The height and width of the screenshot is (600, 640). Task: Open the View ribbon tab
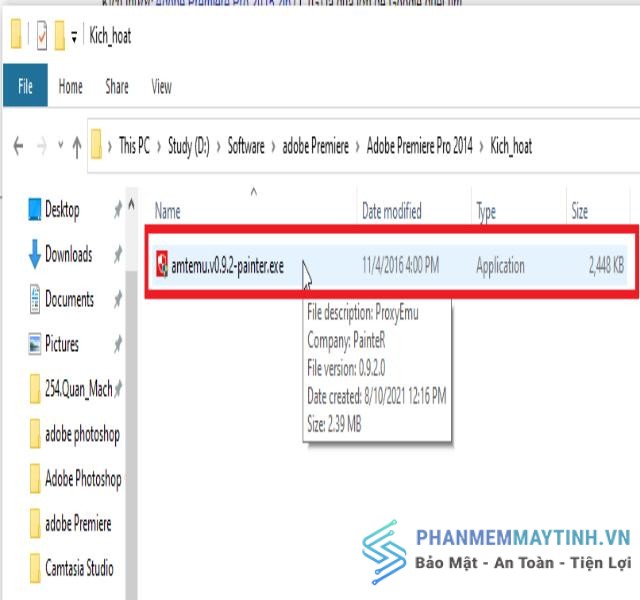[161, 87]
